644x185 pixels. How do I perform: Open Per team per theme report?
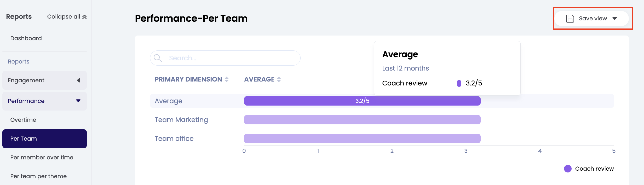(38, 176)
